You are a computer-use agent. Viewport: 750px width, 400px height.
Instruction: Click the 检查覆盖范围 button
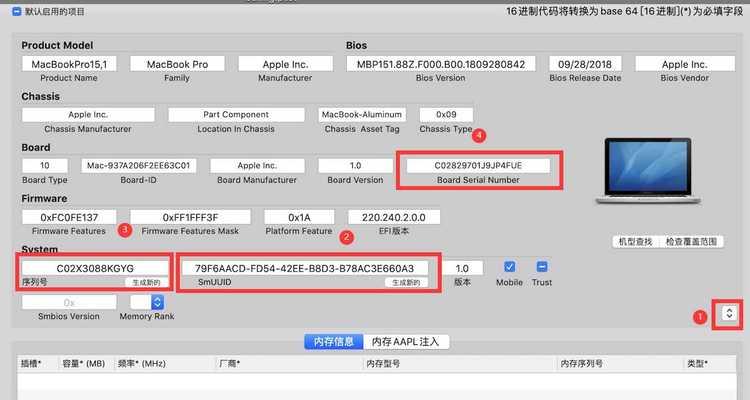[691, 242]
